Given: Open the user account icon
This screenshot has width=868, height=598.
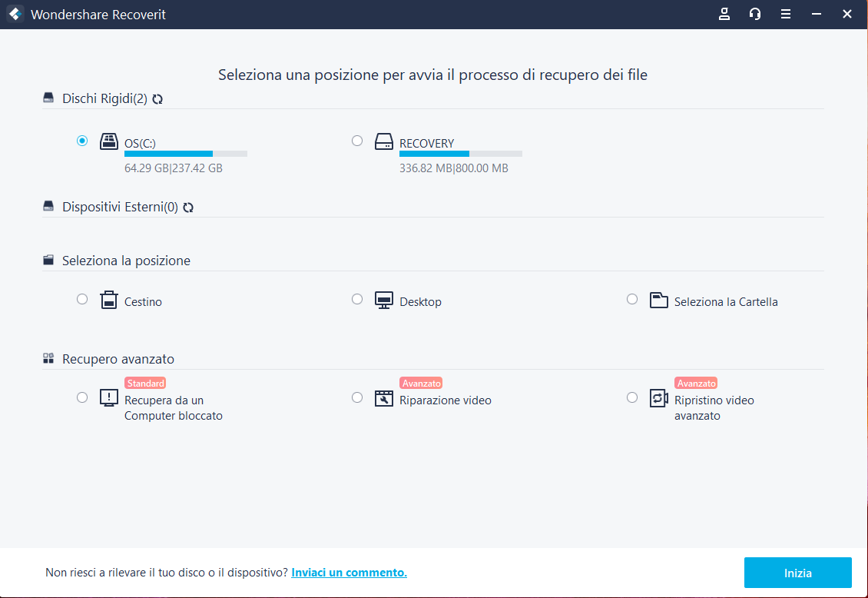Looking at the screenshot, I should click(724, 14).
